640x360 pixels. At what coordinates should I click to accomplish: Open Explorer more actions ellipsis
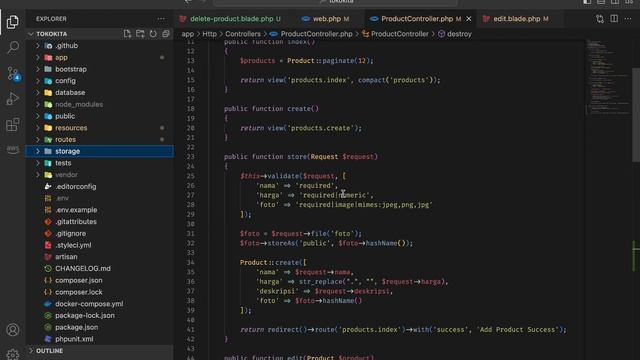tap(161, 19)
